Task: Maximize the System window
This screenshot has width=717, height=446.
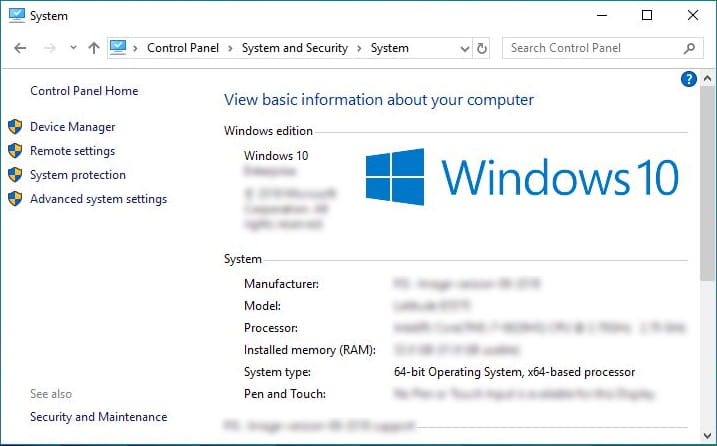Action: tap(647, 16)
